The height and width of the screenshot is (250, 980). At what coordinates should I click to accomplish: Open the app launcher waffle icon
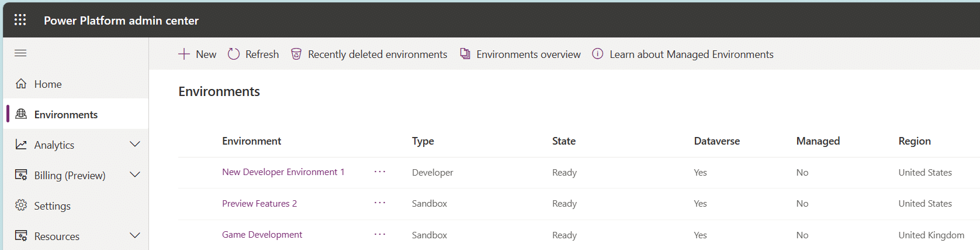point(20,20)
